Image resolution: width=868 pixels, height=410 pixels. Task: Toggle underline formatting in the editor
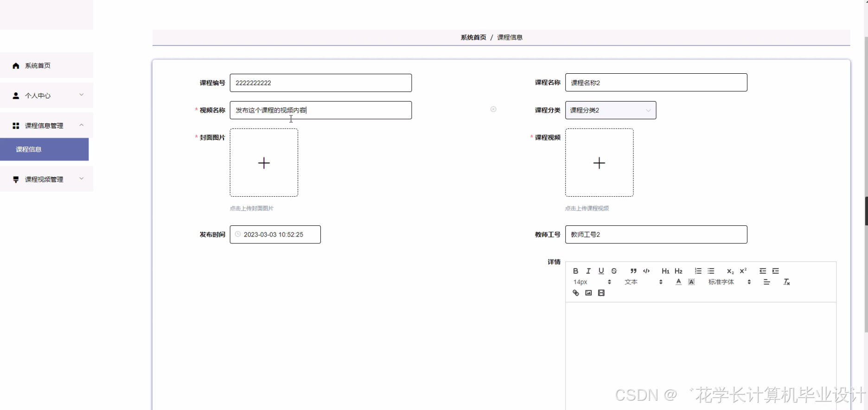[601, 271]
